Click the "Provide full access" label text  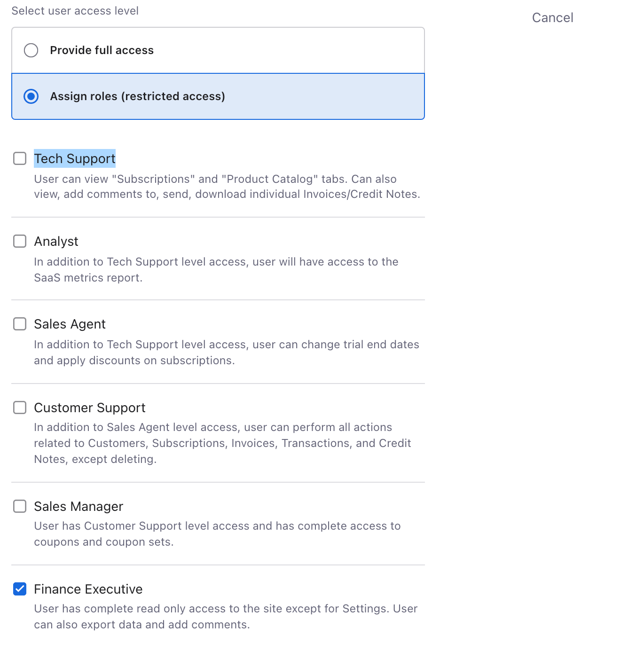point(102,50)
